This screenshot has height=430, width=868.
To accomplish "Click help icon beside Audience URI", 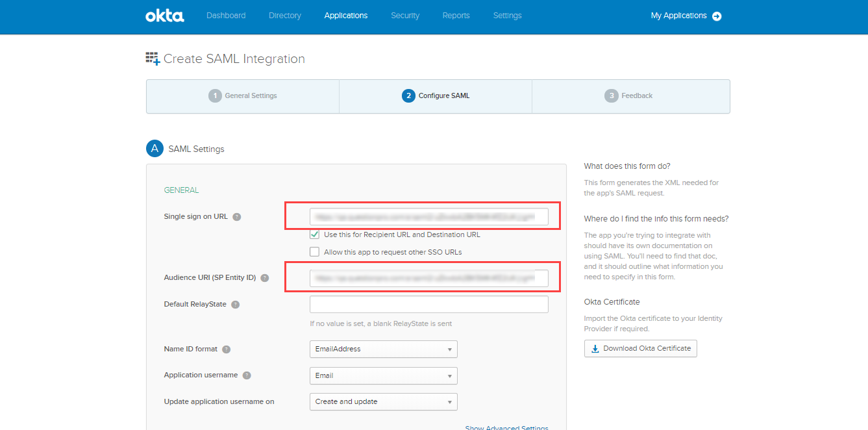I will click(265, 278).
